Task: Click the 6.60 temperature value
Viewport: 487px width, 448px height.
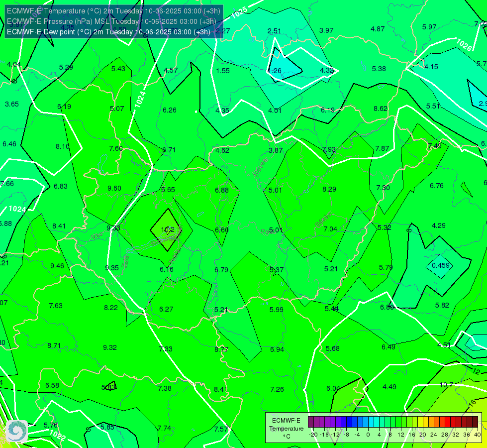Action: pos(222,230)
